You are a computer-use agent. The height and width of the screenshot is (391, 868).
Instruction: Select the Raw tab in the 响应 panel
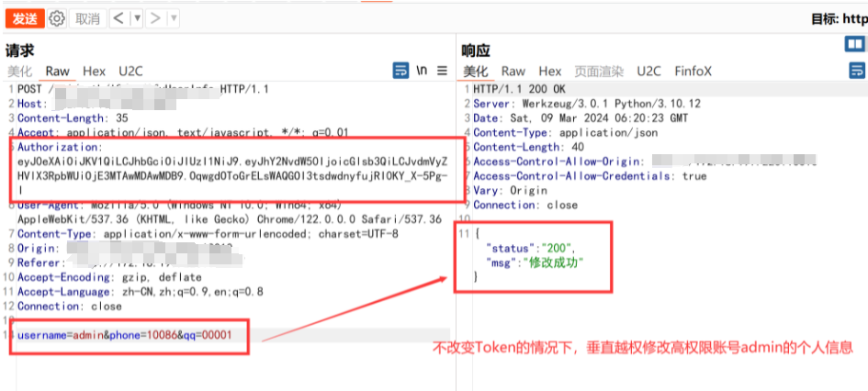click(x=513, y=72)
